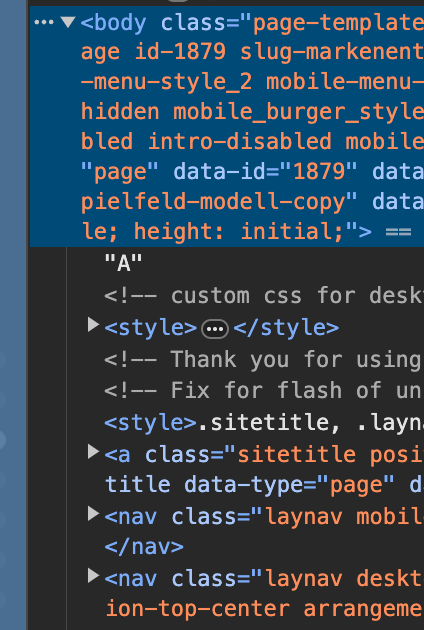The image size is (424, 630).
Task: Select the 'Fix for flash of' comment
Action: point(264,390)
